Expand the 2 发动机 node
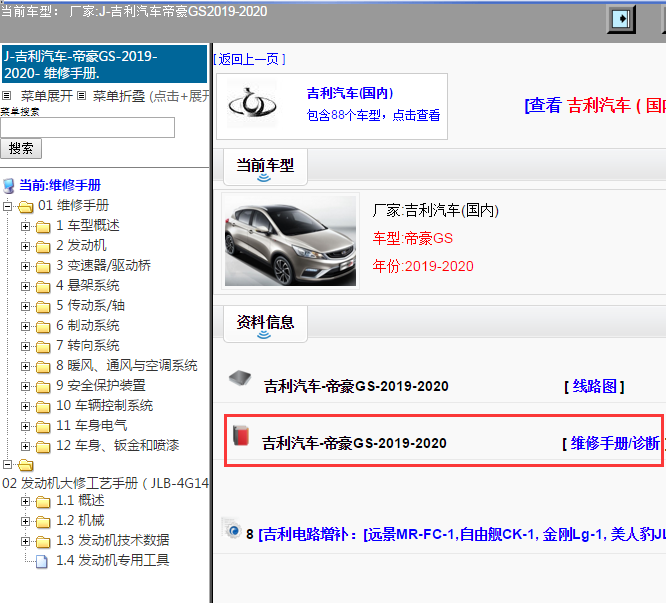This screenshot has width=666, height=603. point(25,246)
